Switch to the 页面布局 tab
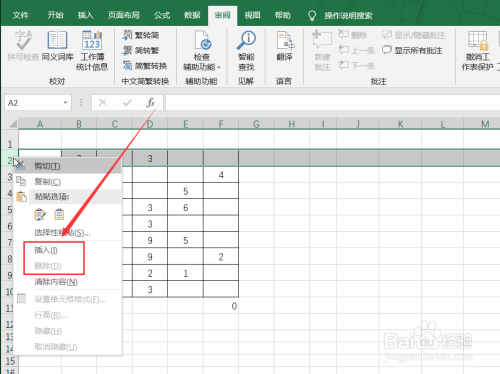The image size is (500, 374). (124, 15)
